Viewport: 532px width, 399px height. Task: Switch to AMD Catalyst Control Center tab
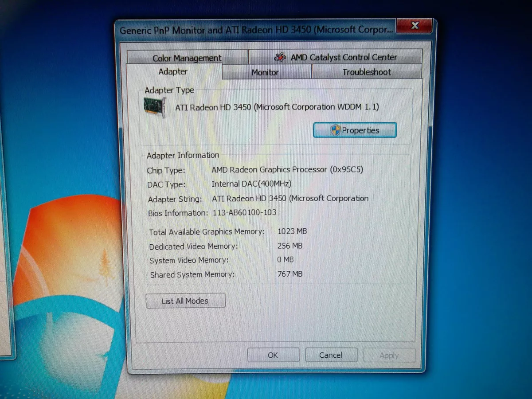pos(335,57)
